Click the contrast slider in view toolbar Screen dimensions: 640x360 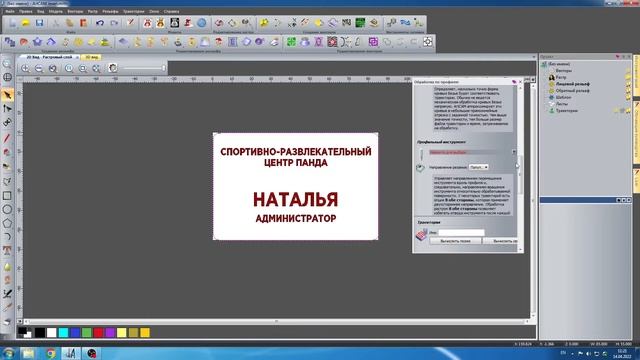143,68
